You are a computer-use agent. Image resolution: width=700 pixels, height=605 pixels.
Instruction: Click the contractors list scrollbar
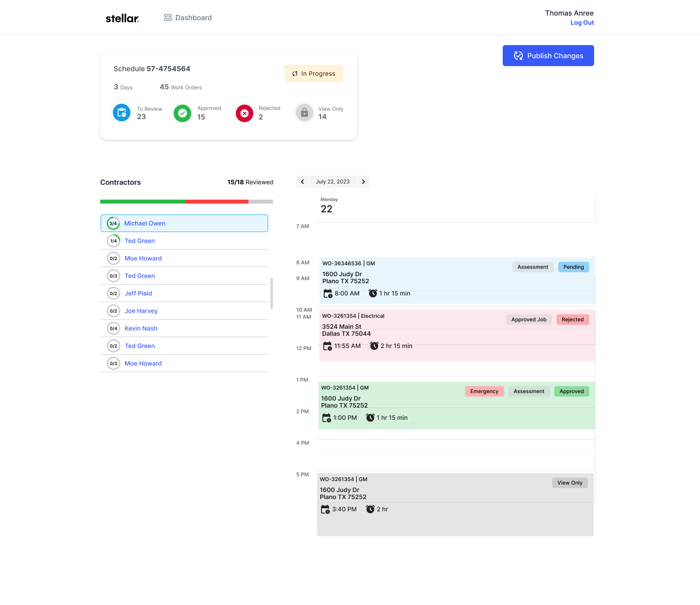click(272, 293)
